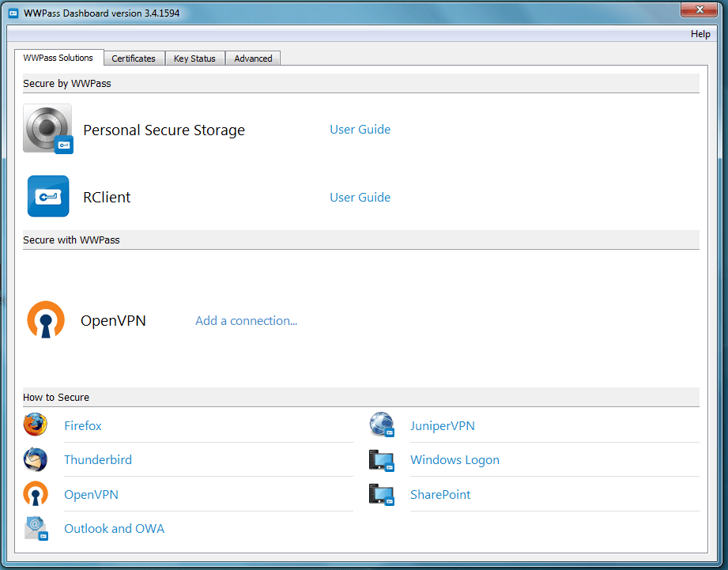
Task: Click the Firefox browser icon
Action: click(x=35, y=425)
